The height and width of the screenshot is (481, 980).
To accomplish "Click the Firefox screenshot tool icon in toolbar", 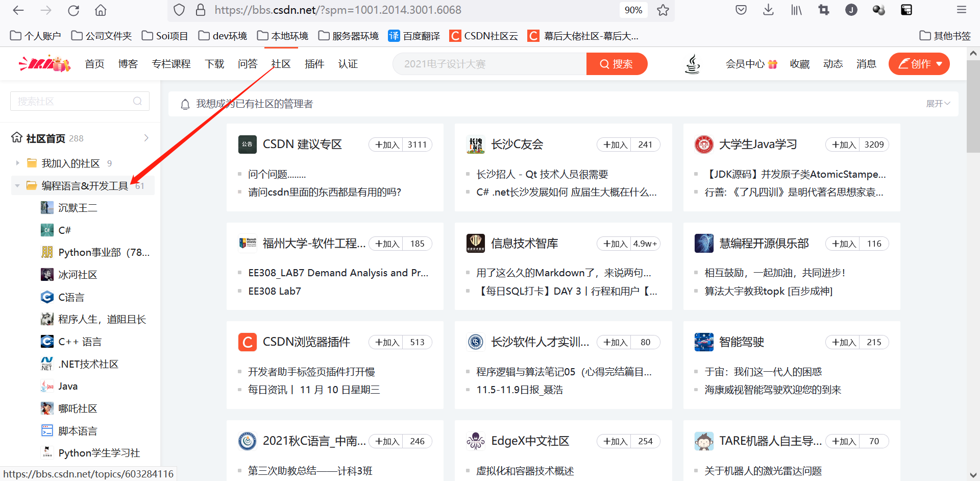I will click(823, 10).
